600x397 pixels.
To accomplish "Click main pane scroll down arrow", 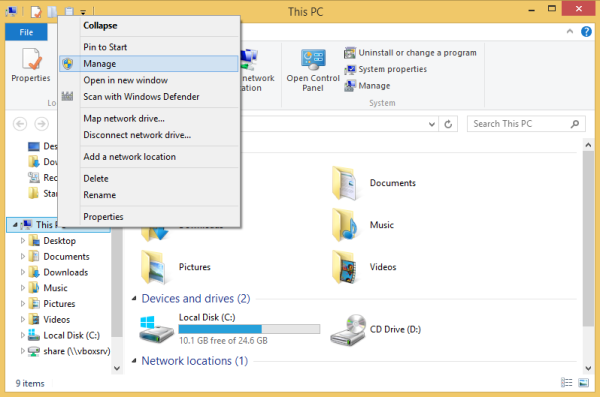I will (588, 368).
